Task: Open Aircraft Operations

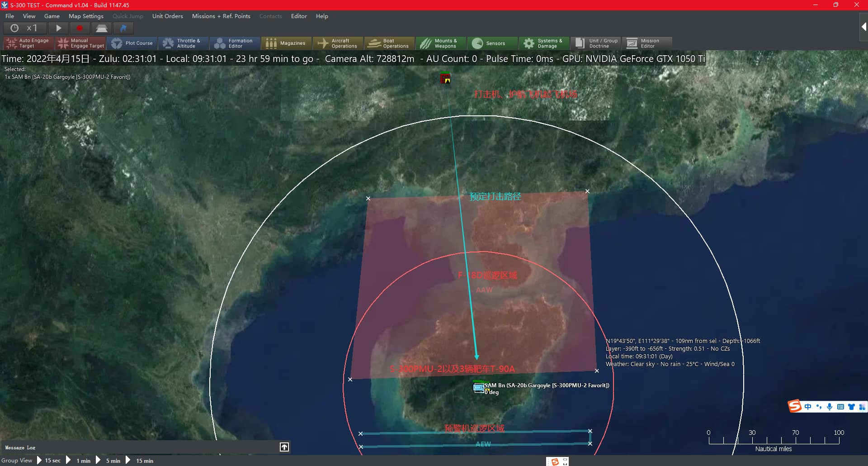Action: (338, 43)
